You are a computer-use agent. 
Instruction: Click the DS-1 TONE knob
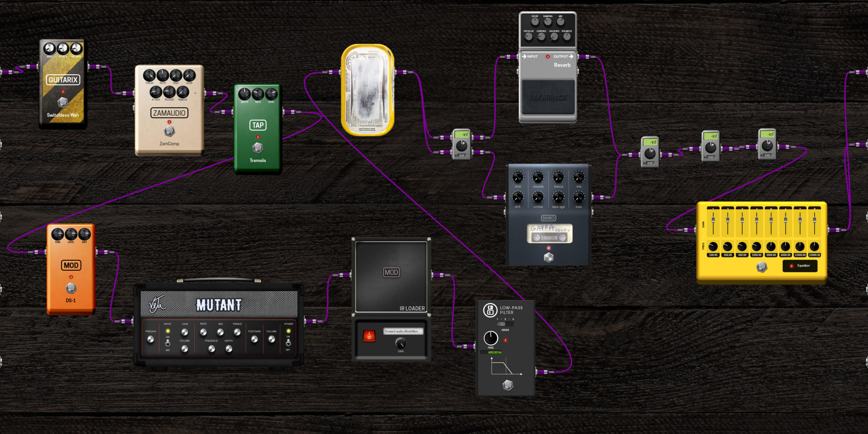click(58, 234)
